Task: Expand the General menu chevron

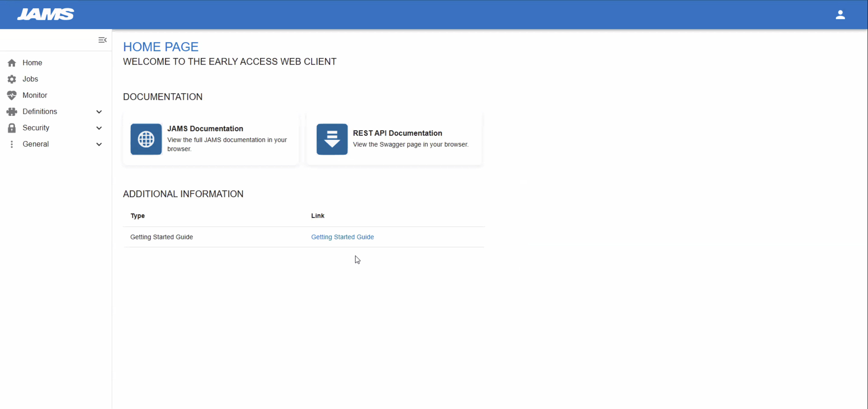Action: pos(99,144)
